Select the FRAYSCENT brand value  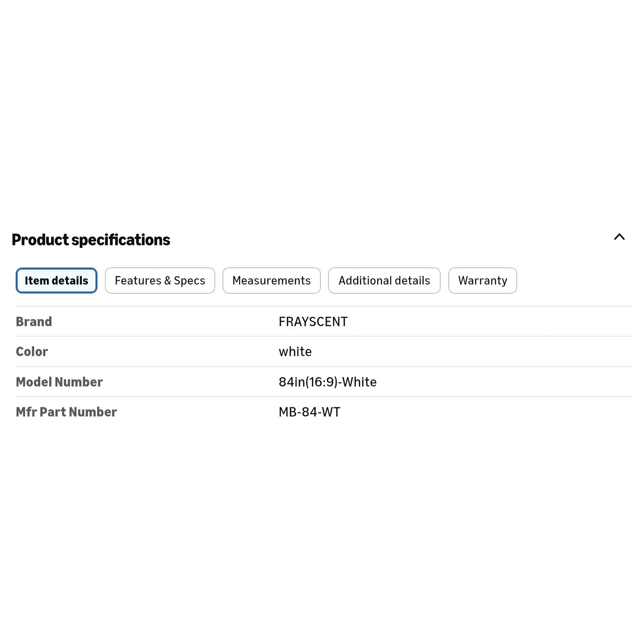pos(313,322)
